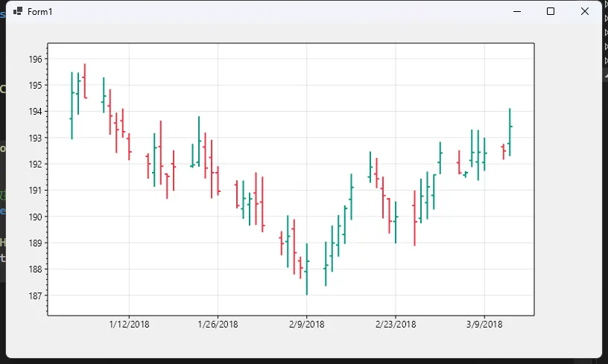
Task: Click the 190 Y-axis label
Action: [35, 217]
